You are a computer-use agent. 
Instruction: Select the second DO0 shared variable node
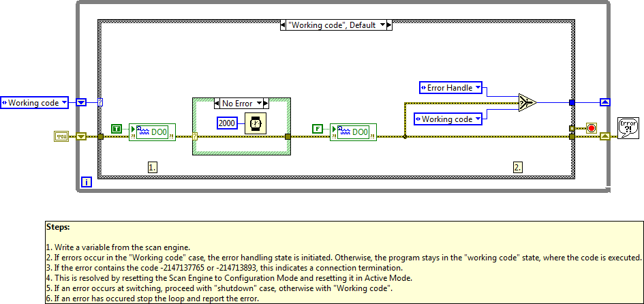point(353,132)
